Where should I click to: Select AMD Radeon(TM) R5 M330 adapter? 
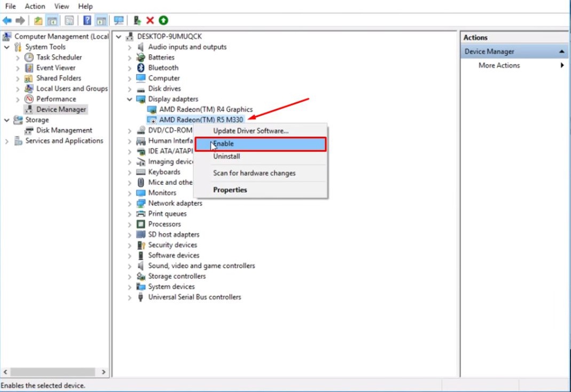click(x=201, y=120)
